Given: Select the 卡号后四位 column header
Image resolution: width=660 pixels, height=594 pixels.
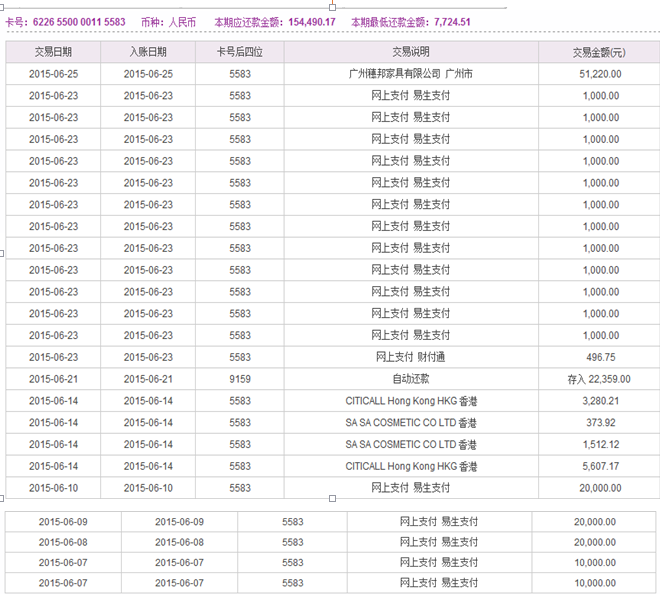Looking at the screenshot, I should click(240, 52).
